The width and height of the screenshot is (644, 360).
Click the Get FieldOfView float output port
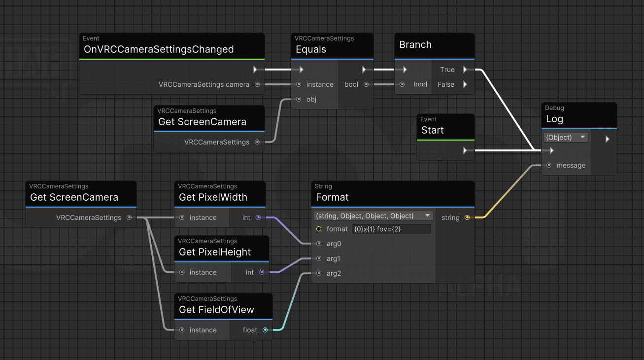coord(265,330)
